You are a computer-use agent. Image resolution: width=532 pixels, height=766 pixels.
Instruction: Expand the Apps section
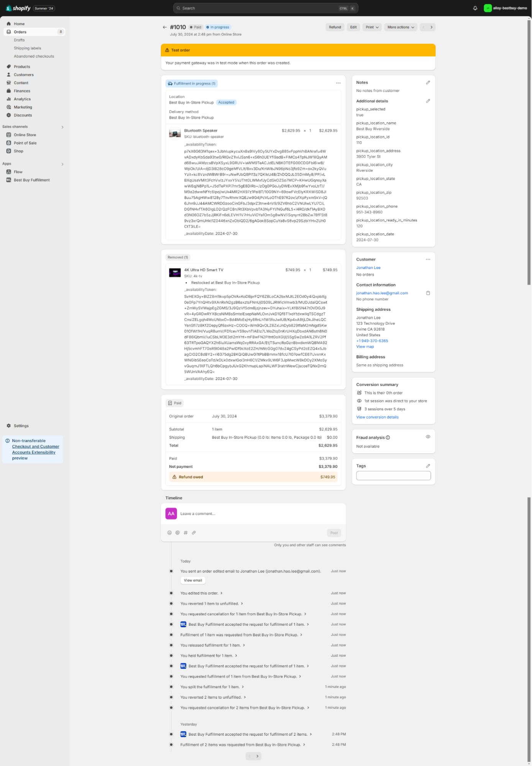[x=62, y=164]
